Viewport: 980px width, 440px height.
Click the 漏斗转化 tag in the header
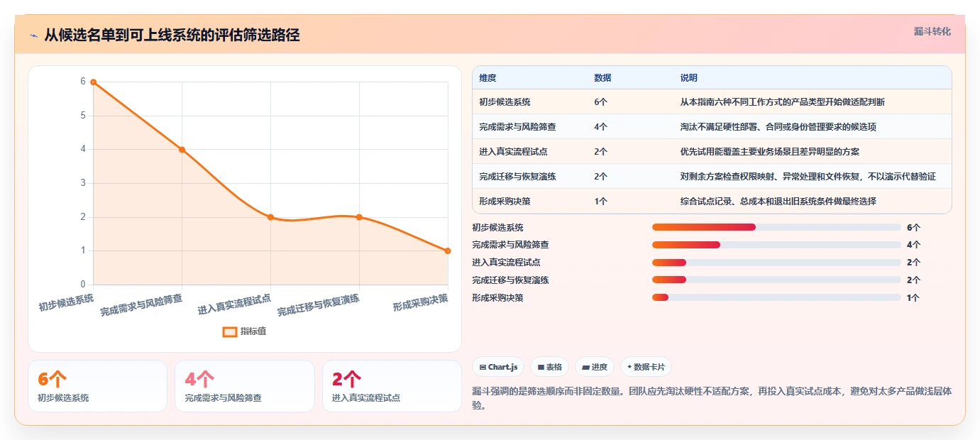932,31
